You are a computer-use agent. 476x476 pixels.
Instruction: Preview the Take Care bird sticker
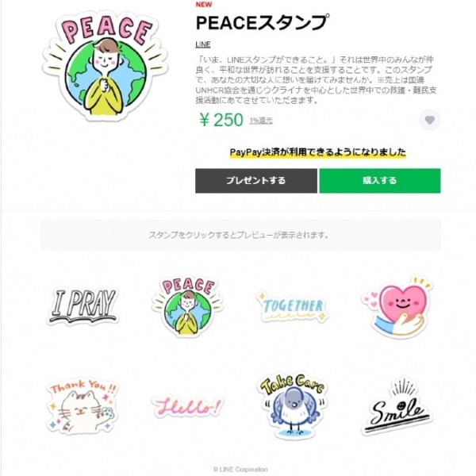[x=292, y=405]
